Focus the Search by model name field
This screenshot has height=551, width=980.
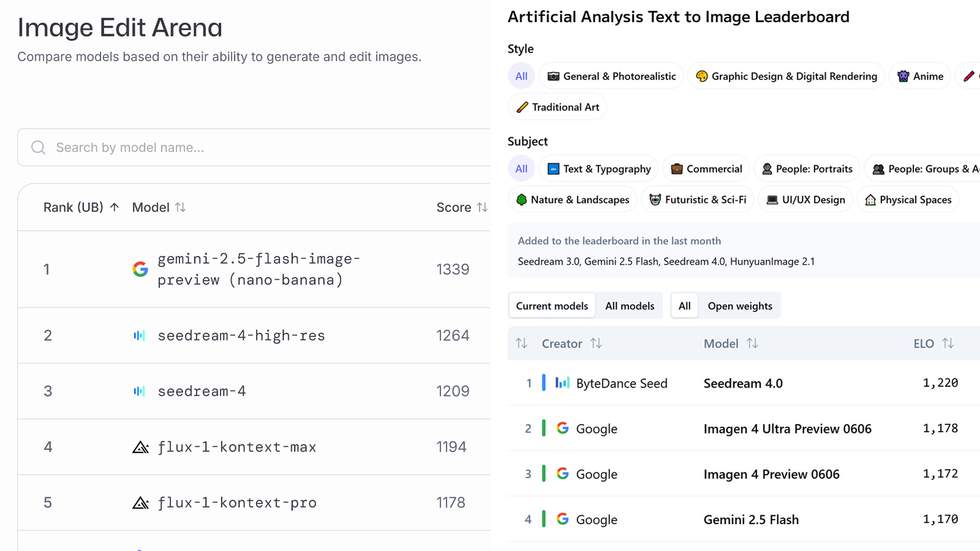(254, 148)
